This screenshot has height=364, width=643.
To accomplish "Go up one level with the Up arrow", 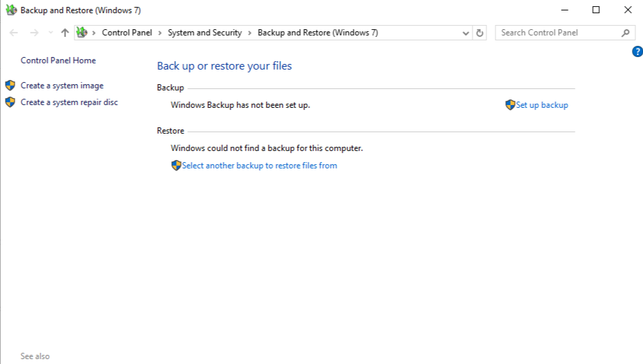I will [x=65, y=33].
